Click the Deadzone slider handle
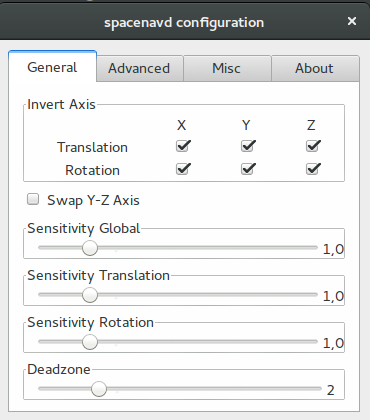 click(x=99, y=389)
